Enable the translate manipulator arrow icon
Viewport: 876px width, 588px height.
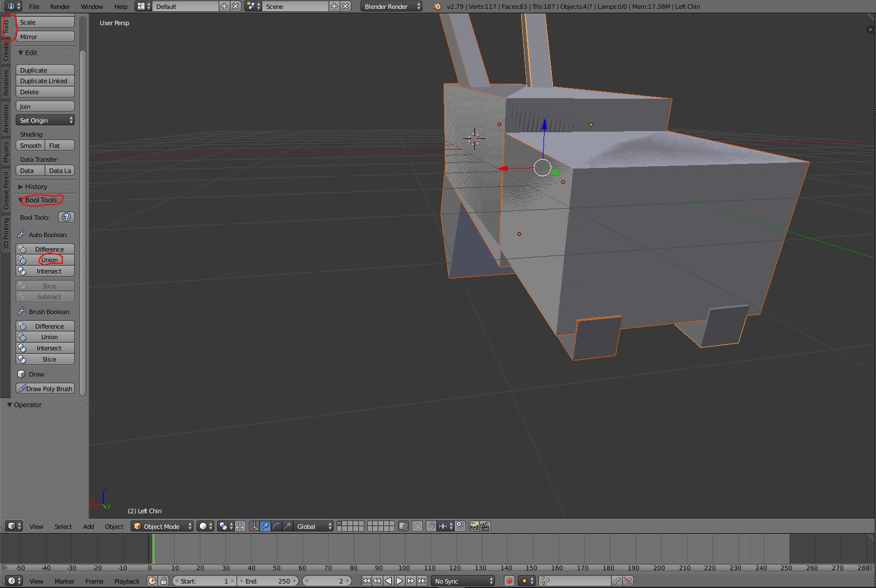tap(265, 526)
